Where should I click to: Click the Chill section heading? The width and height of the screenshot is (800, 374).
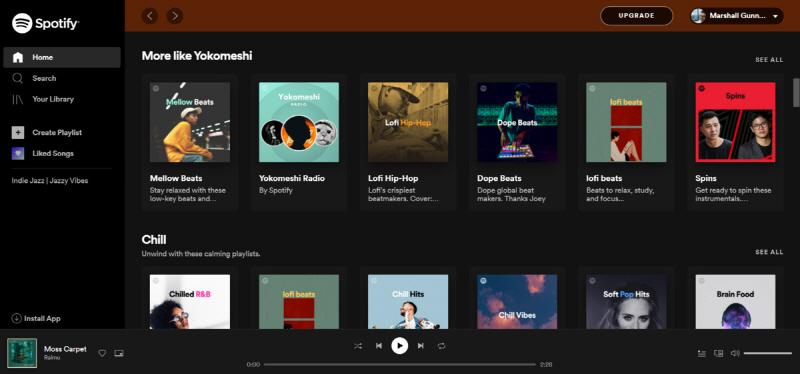[154, 240]
